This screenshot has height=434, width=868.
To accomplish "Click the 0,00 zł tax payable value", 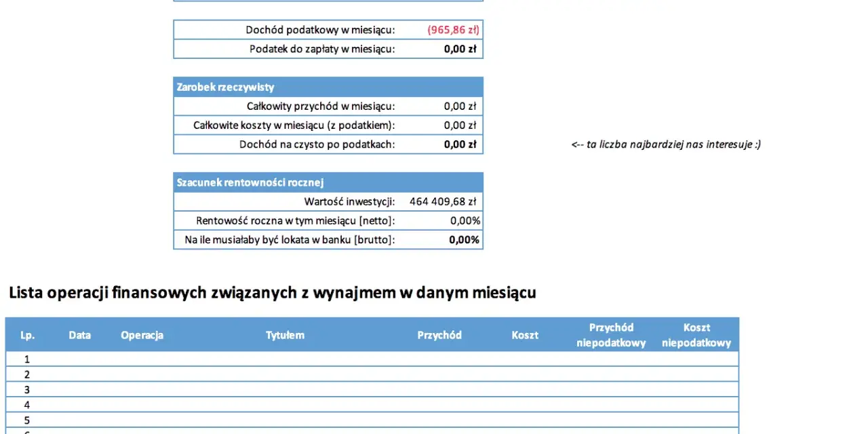I will (460, 49).
